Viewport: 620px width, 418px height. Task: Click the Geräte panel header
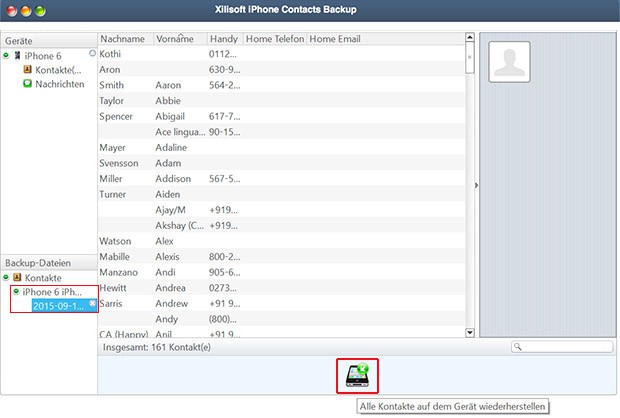tap(49, 41)
